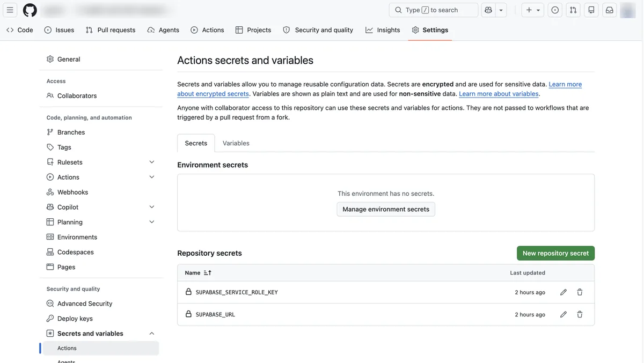644x363 pixels.
Task: Open the Copilot chat icon
Action: point(488,10)
